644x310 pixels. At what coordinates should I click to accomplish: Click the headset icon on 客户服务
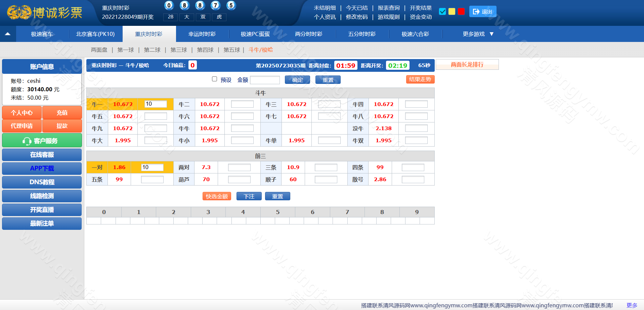click(x=27, y=141)
